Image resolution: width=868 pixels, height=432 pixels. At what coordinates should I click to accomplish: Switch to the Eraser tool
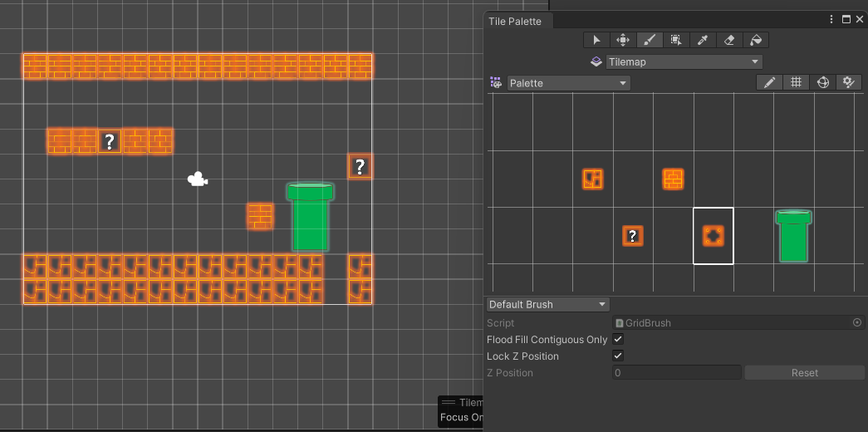click(729, 40)
